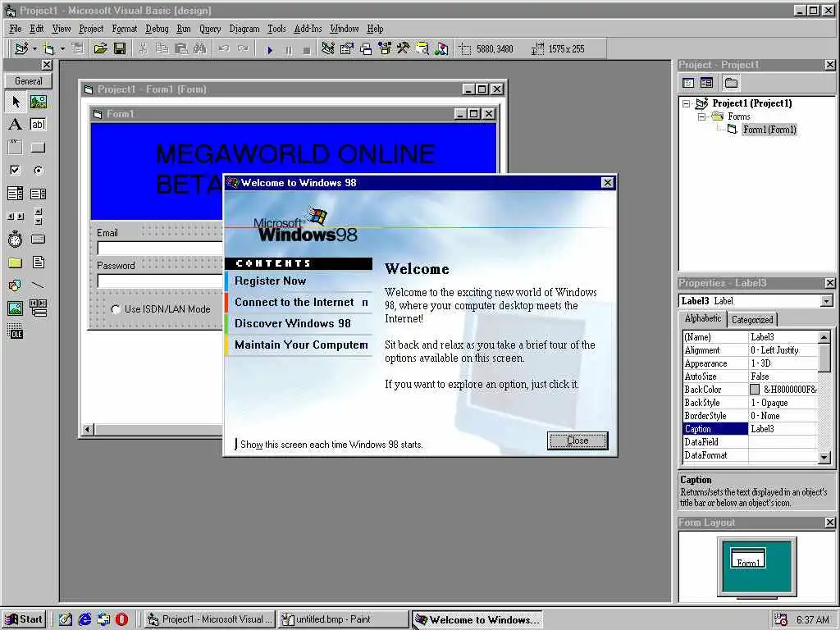This screenshot has width=840, height=630.
Task: Switch to the Categorized properties tab
Action: (x=752, y=320)
